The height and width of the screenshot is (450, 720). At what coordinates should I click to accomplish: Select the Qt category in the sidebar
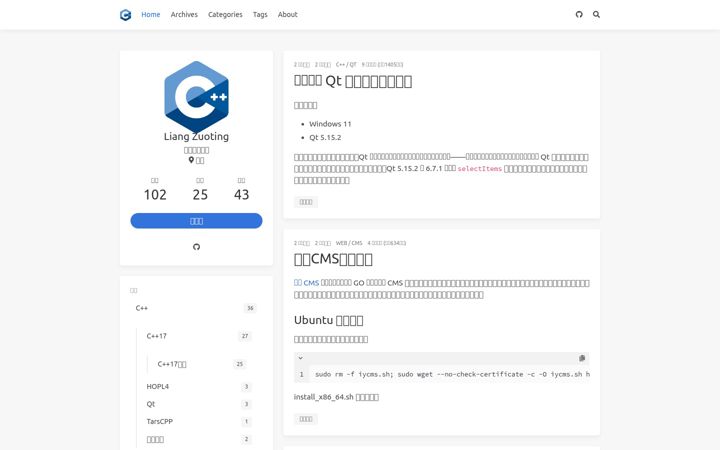(x=199, y=404)
